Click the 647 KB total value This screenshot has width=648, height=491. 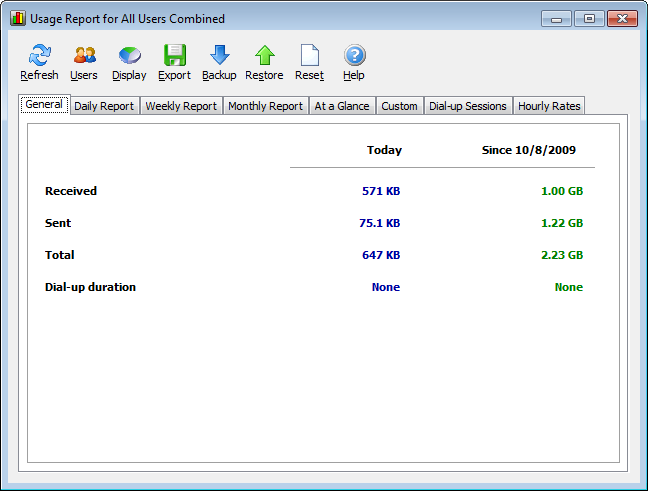coord(381,255)
